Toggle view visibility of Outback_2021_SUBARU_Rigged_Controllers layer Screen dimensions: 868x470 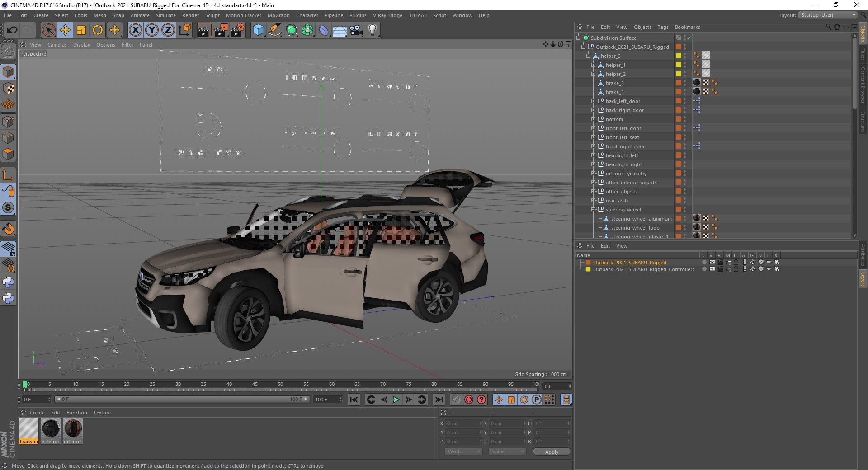[x=712, y=269]
